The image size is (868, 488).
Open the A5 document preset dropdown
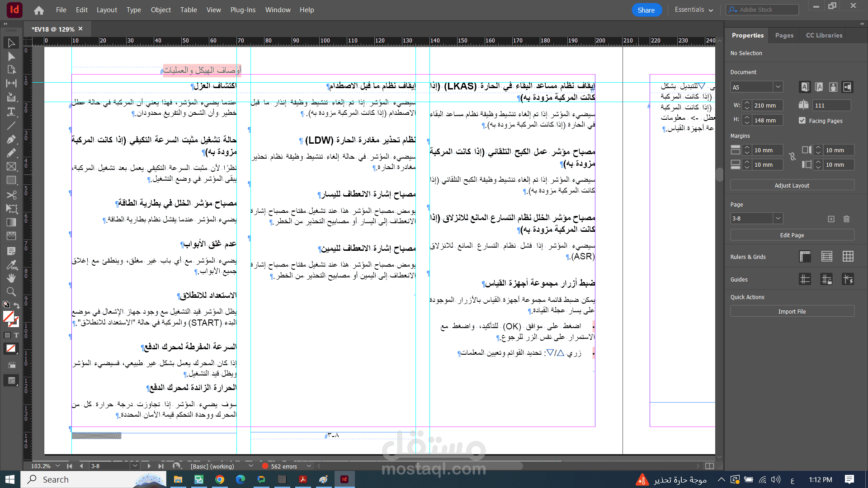(x=778, y=87)
